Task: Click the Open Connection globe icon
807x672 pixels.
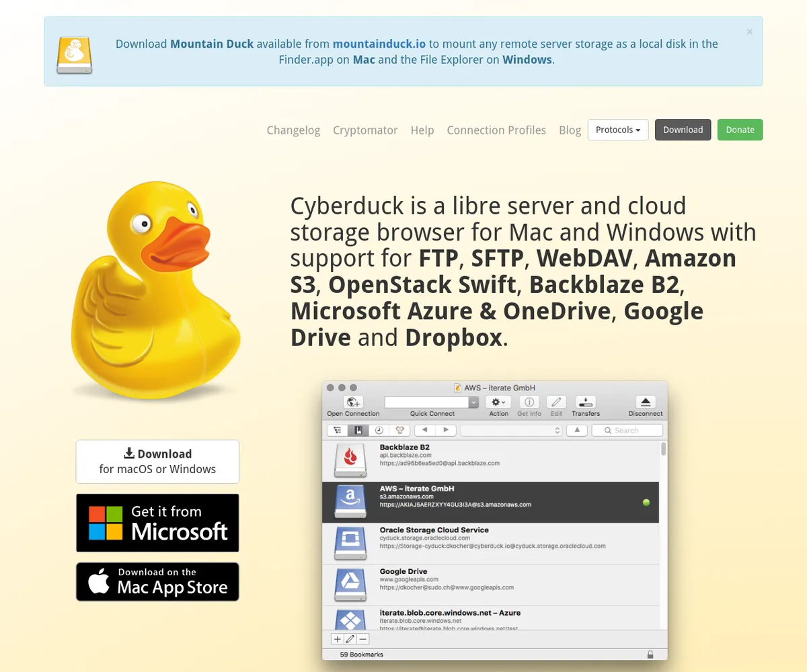Action: tap(353, 402)
